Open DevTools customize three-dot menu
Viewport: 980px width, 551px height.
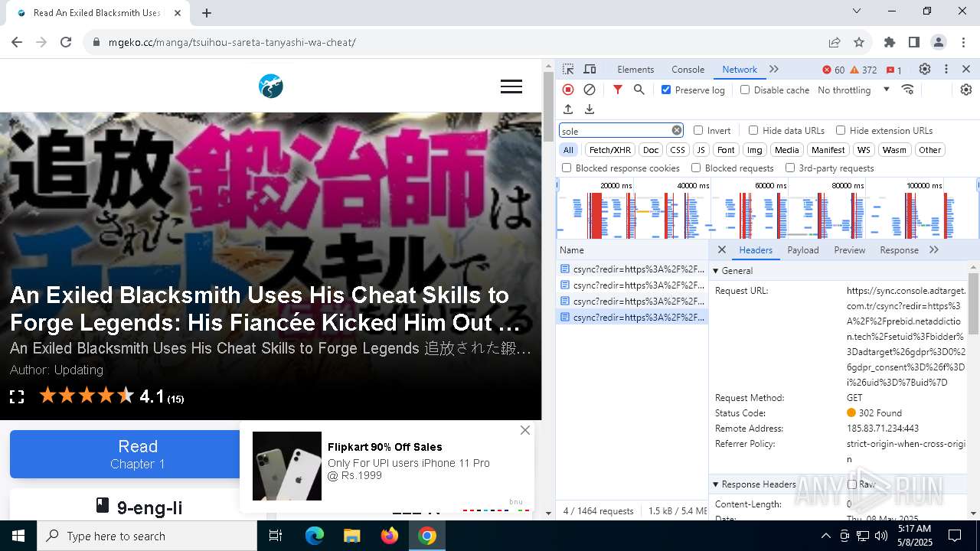946,69
